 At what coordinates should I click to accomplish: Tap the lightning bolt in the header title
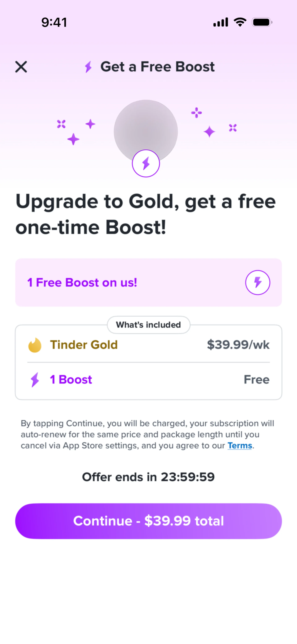[88, 67]
